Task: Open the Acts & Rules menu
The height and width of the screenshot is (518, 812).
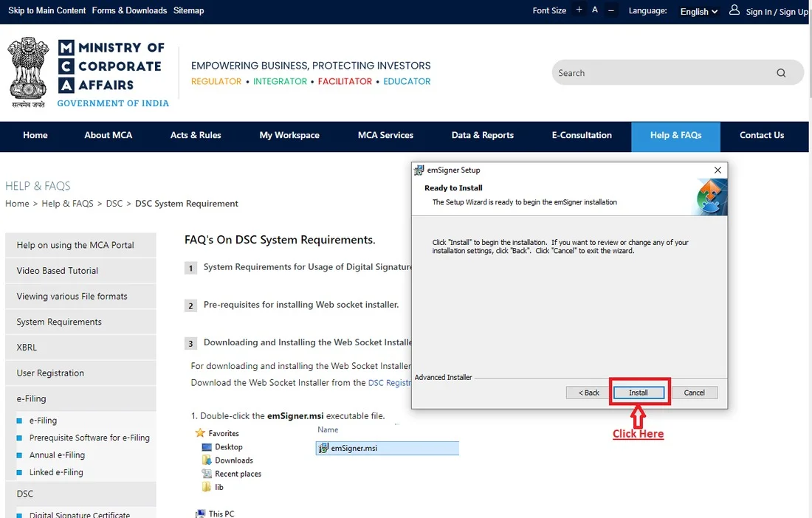Action: click(196, 135)
